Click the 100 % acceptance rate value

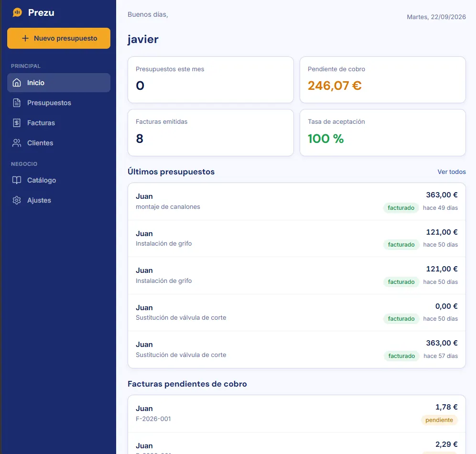(326, 139)
